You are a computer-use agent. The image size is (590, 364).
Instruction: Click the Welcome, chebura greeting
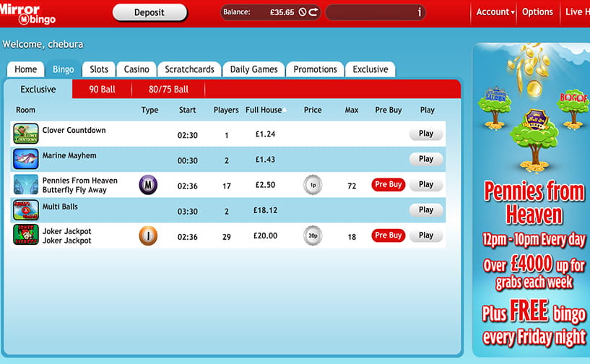tap(43, 45)
